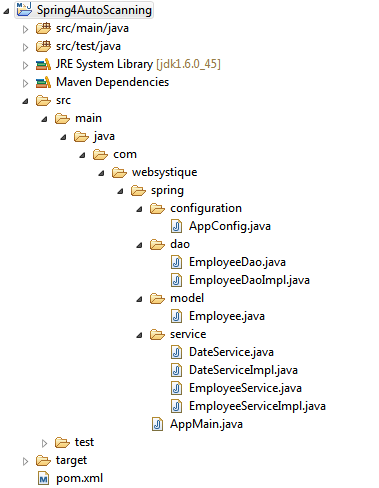Click the JRE System Library icon

pos(43,64)
